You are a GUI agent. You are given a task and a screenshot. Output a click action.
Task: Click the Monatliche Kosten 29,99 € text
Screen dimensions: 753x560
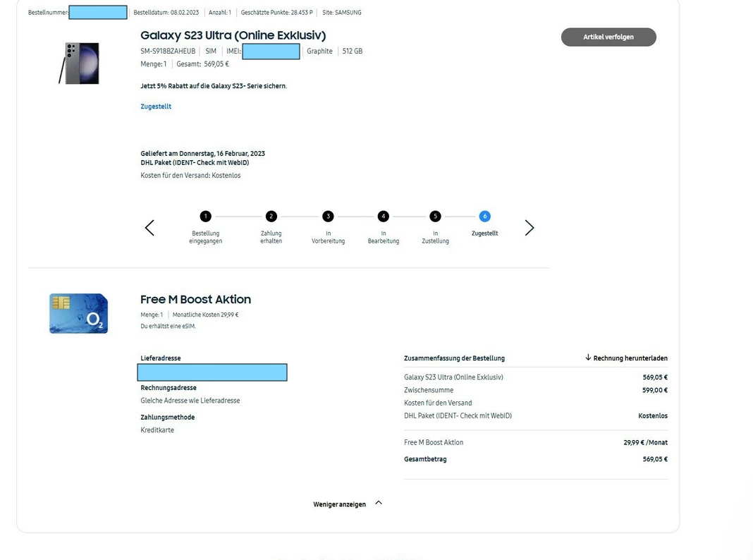pos(206,315)
